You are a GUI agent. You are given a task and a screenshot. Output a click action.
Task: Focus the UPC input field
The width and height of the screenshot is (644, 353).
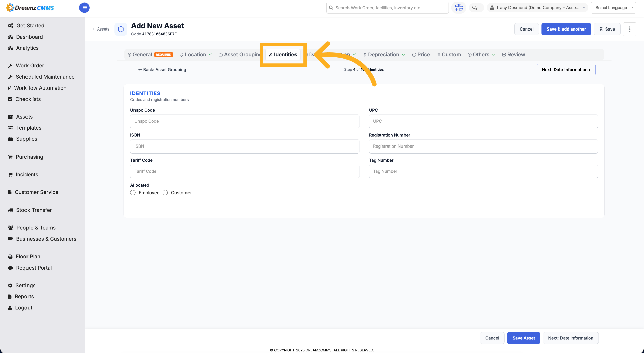coord(483,121)
